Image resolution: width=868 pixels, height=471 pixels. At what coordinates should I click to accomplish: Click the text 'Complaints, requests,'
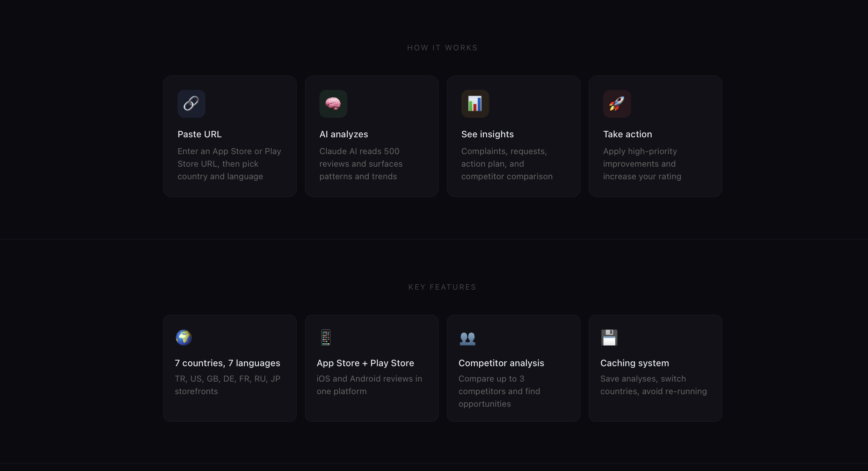pos(504,151)
